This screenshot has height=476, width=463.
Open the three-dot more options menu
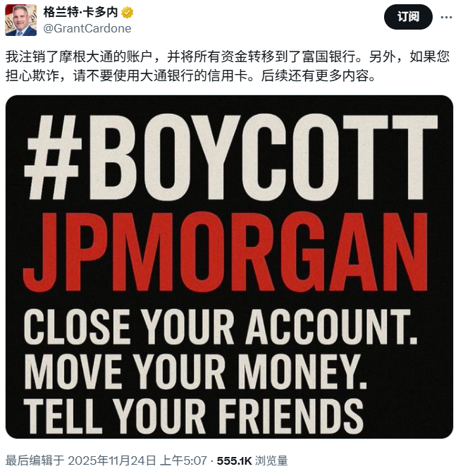pos(446,18)
